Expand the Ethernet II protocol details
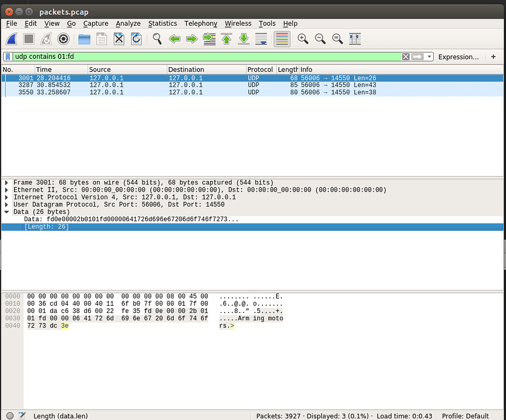 point(6,189)
